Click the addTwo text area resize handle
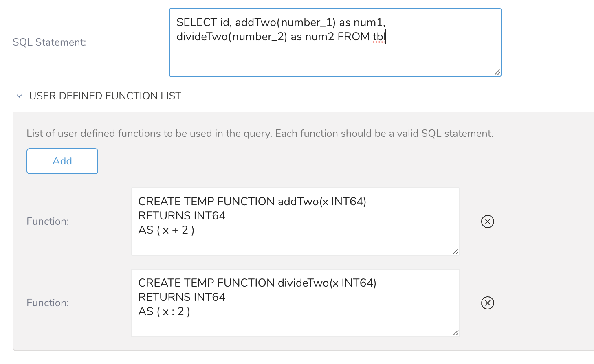Image resolution: width=594 pixels, height=364 pixels. point(455,252)
